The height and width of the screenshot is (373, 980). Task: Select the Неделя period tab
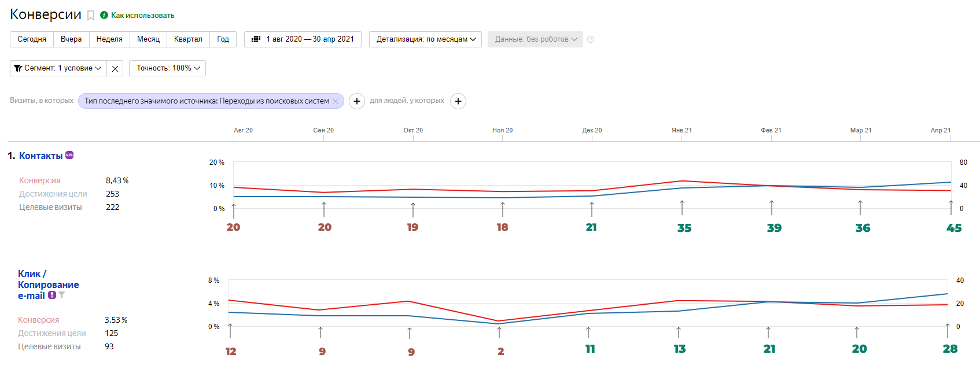click(109, 39)
